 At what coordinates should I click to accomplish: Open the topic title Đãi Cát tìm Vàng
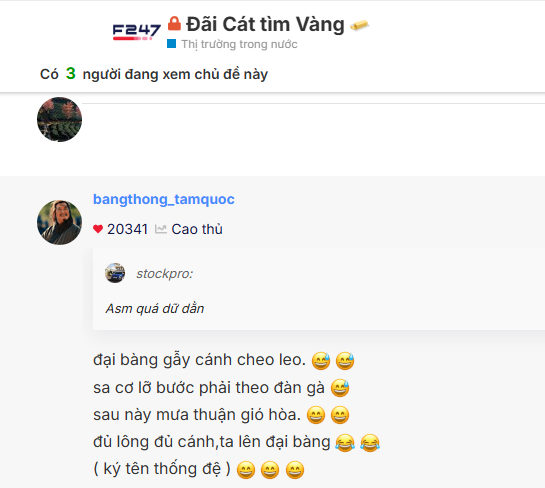pos(265,24)
